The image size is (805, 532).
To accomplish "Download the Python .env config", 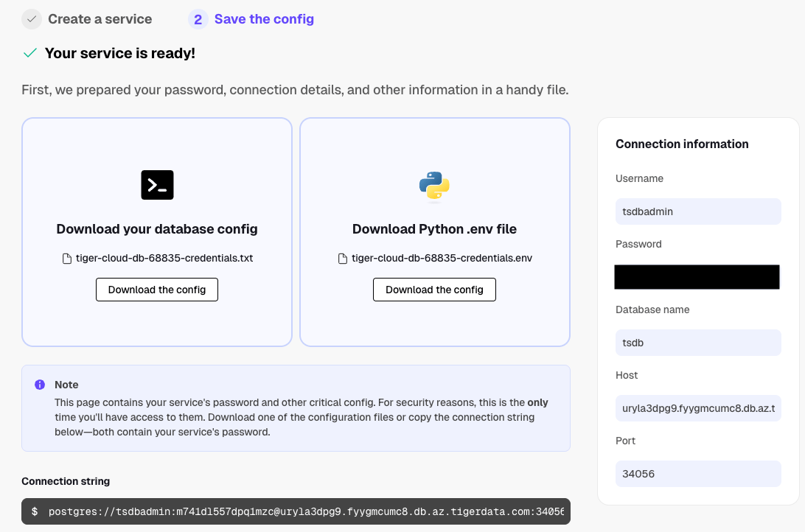I will coord(434,290).
